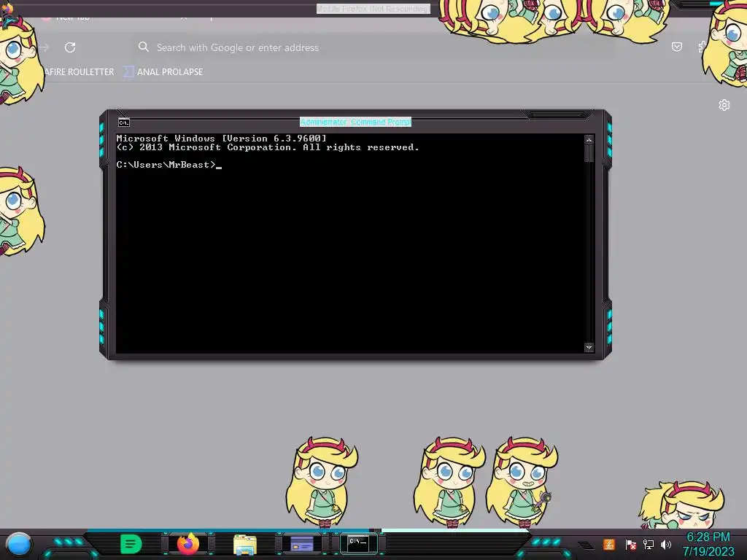Open Action Center flag in tray
The height and width of the screenshot is (560, 747).
coord(631,545)
